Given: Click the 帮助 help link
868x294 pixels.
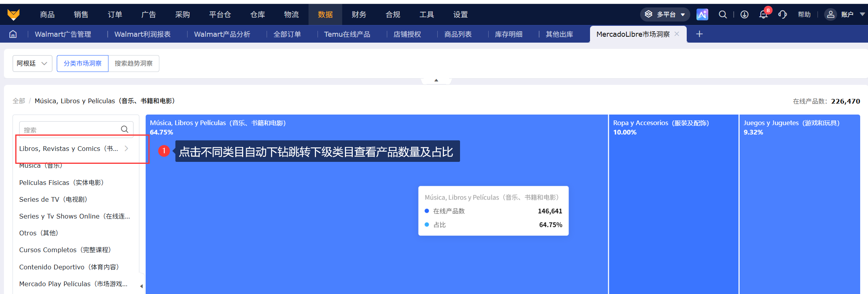Looking at the screenshot, I should click(x=804, y=14).
